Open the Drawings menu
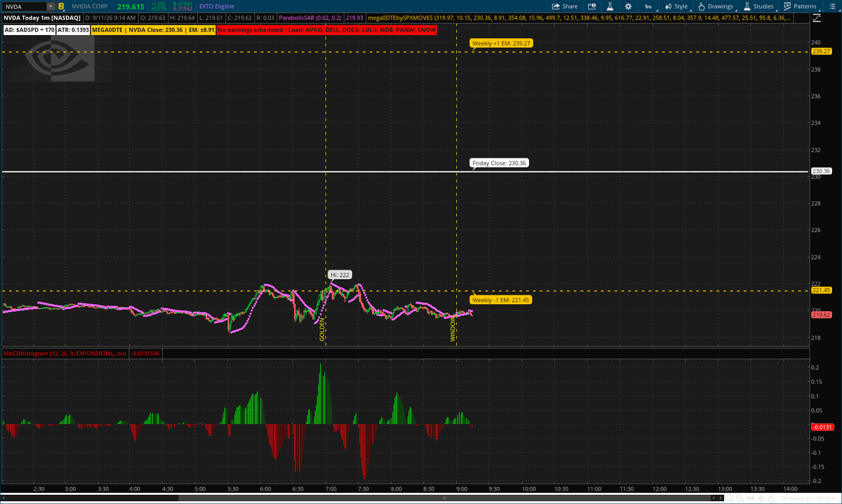This screenshot has width=842, height=504. tap(716, 6)
